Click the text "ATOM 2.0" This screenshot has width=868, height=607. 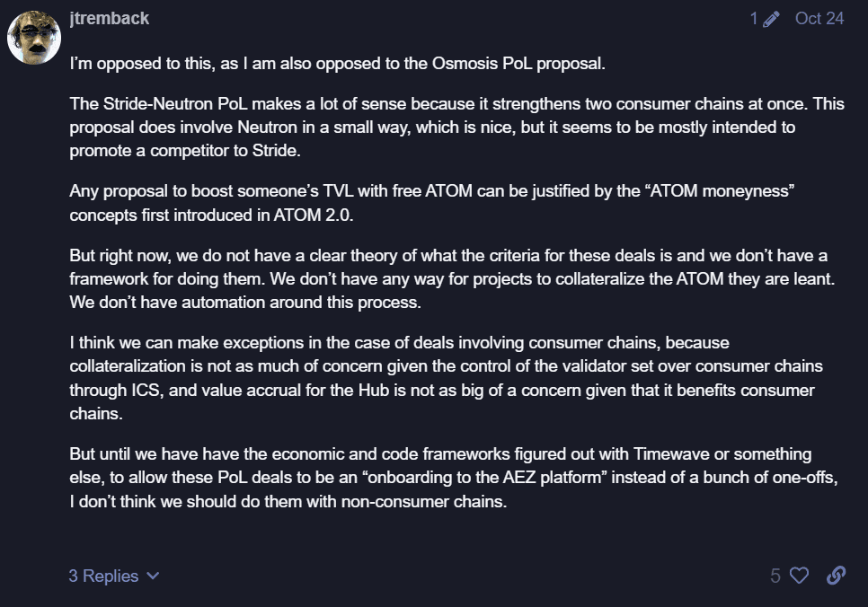[x=312, y=215]
